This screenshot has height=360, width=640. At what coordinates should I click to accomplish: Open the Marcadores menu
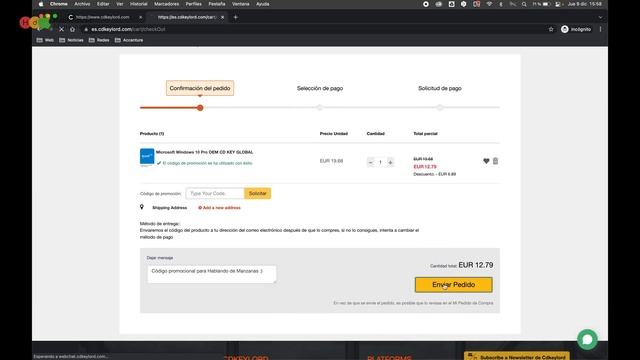click(167, 4)
